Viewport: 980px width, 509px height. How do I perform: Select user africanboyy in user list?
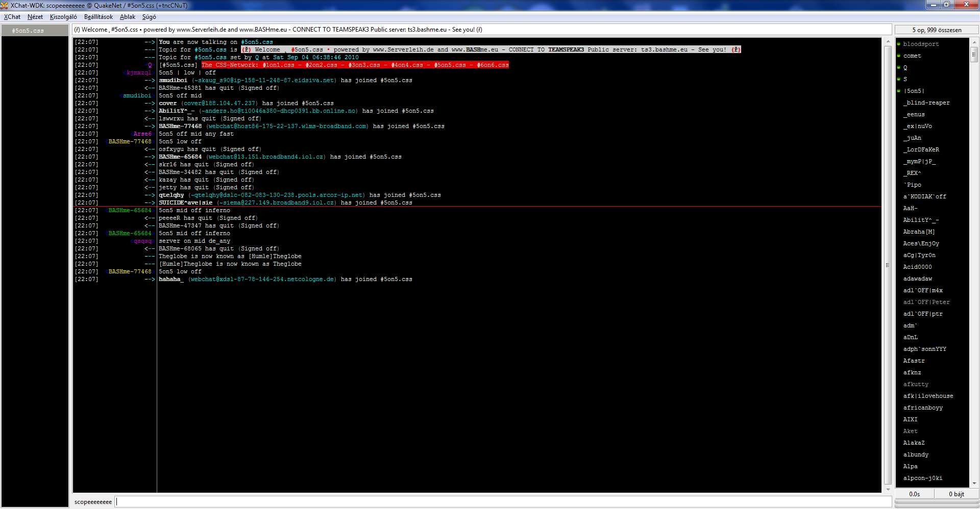(923, 408)
